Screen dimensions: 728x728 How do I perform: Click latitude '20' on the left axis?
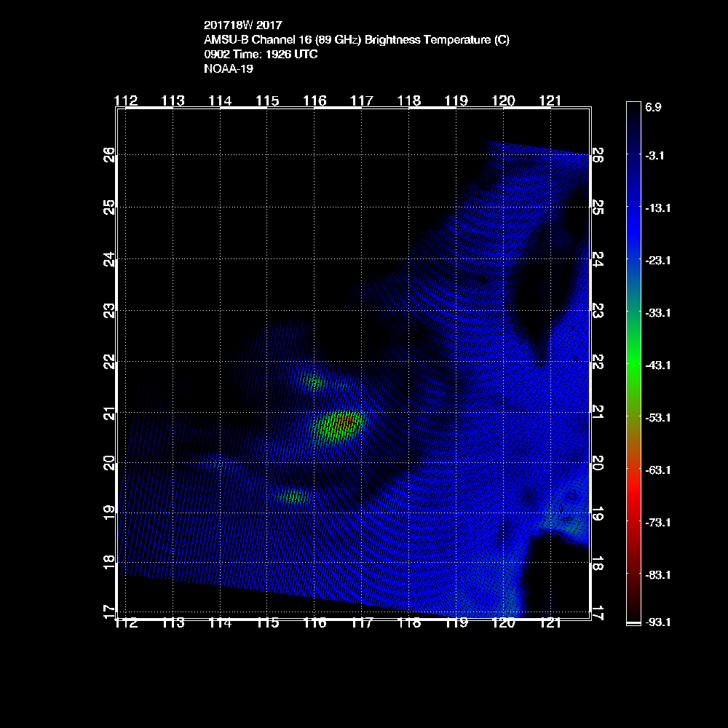coord(108,463)
